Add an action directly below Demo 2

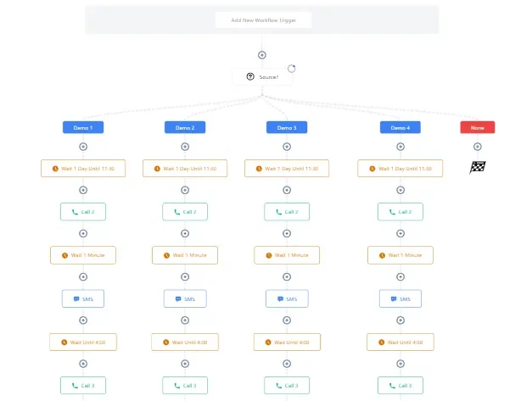coord(185,147)
